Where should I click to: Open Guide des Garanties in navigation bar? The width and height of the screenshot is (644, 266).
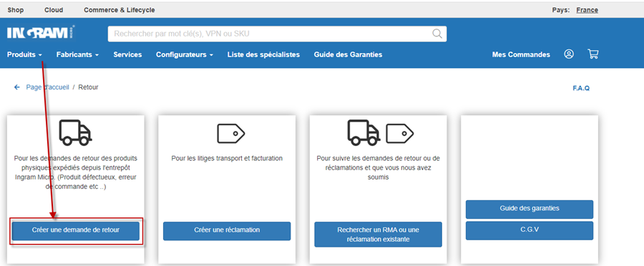348,54
